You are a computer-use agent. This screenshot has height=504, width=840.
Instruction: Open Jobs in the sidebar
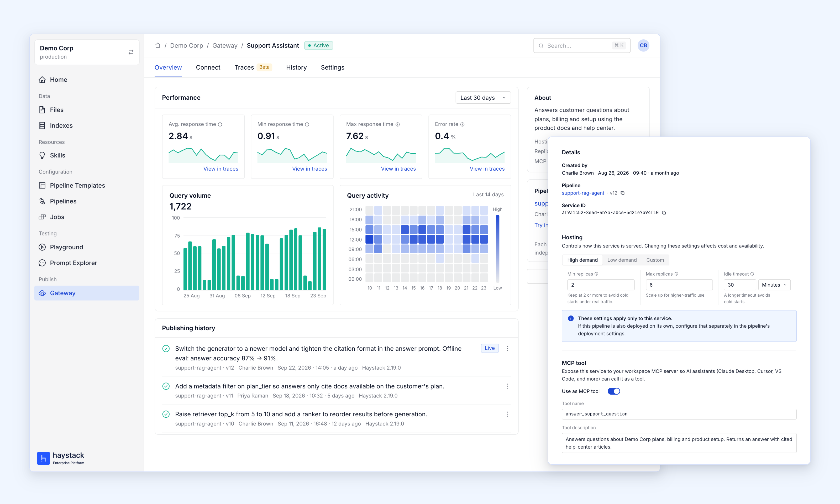87,217
